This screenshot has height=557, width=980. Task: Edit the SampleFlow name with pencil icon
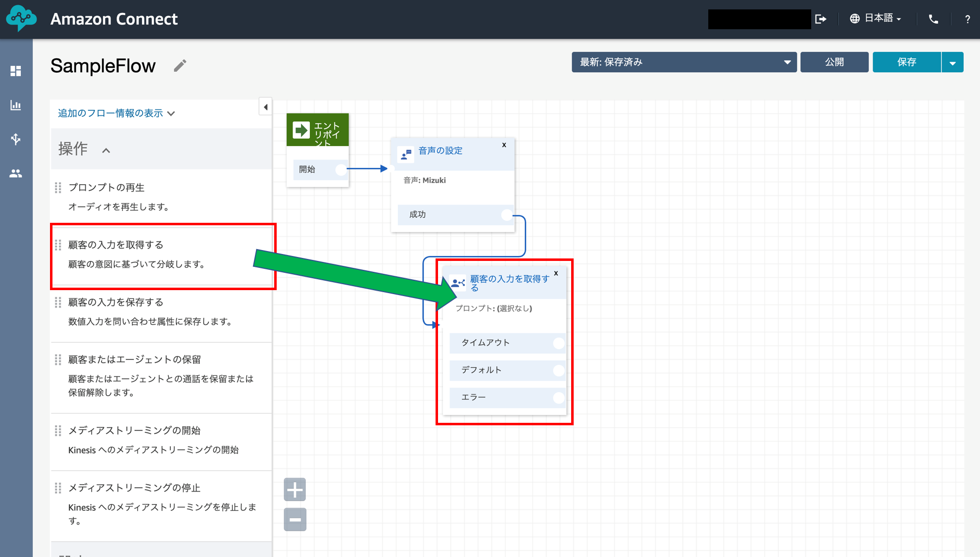[180, 66]
